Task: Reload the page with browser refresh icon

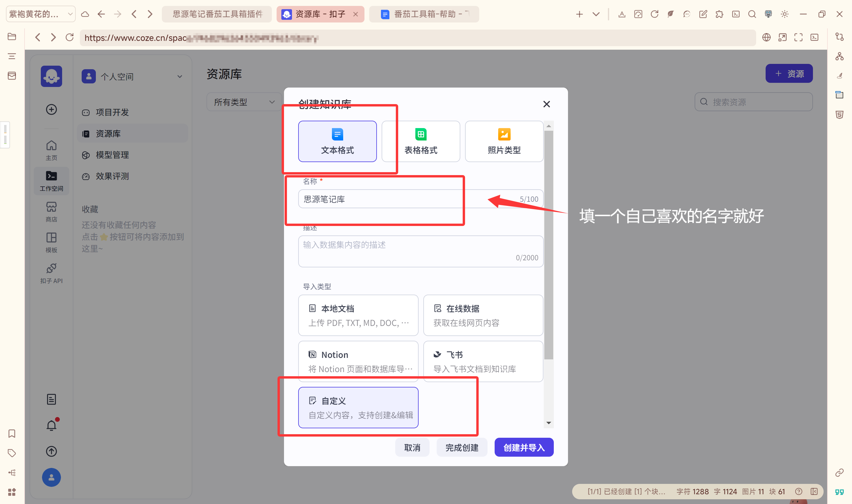Action: point(70,37)
